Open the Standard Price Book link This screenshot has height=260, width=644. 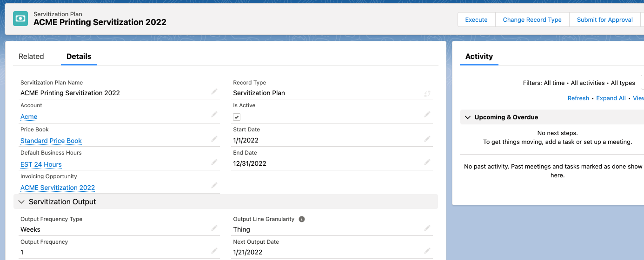coord(51,141)
